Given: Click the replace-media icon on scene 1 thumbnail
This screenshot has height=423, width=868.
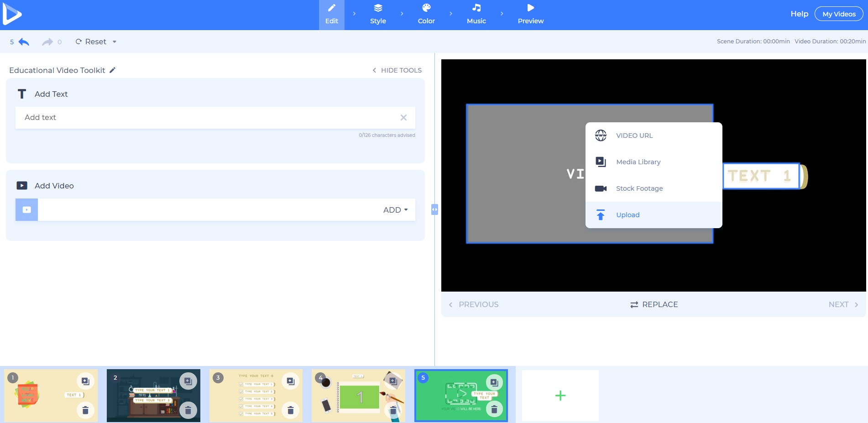Looking at the screenshot, I should (x=85, y=381).
